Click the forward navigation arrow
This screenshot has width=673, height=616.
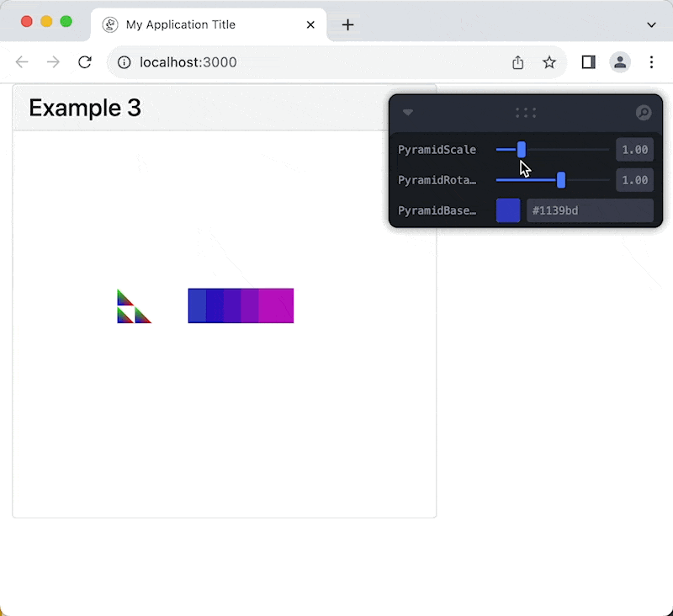click(52, 61)
